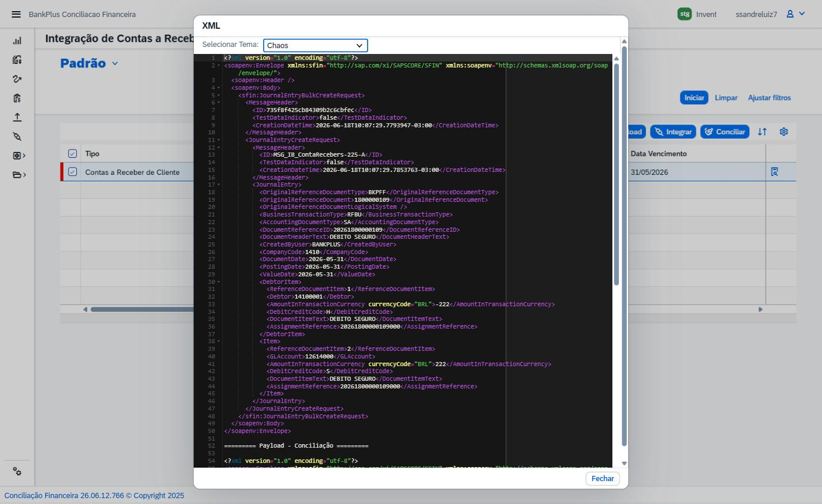Click Ajustar filtros

coord(769,98)
